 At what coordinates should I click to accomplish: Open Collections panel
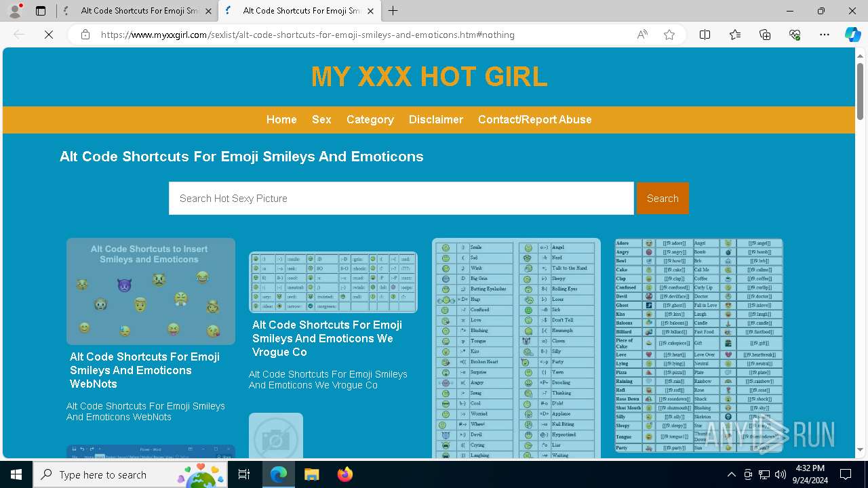pyautogui.click(x=765, y=35)
